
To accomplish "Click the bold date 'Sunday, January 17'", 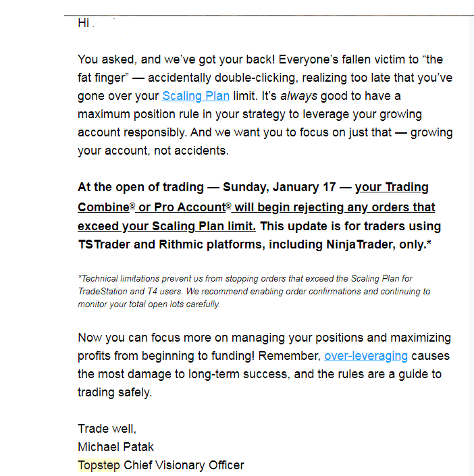I will click(x=280, y=187).
